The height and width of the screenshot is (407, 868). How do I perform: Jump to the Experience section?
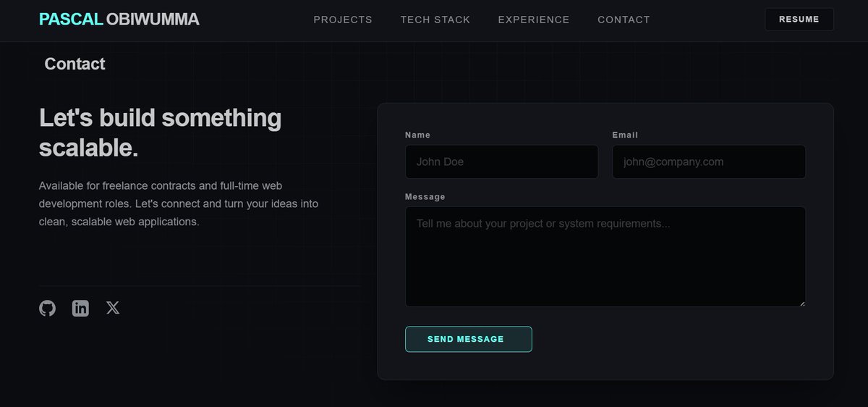point(534,20)
